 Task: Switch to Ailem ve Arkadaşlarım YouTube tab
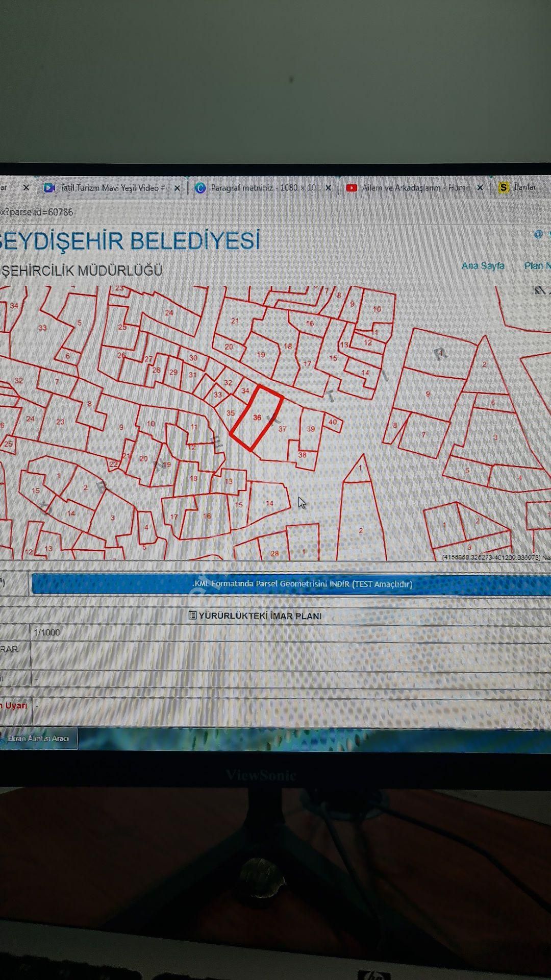(413, 188)
